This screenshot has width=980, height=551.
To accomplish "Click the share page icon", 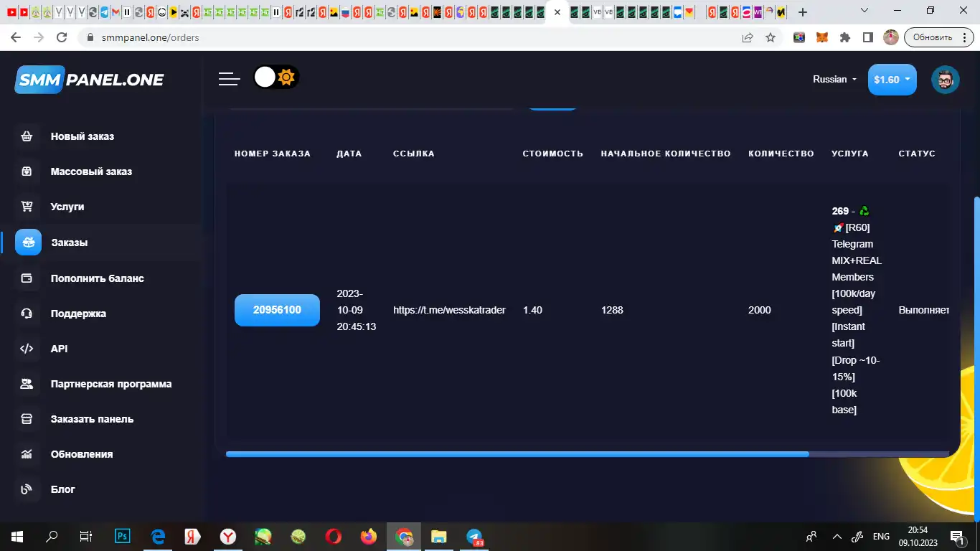I will [x=748, y=37].
